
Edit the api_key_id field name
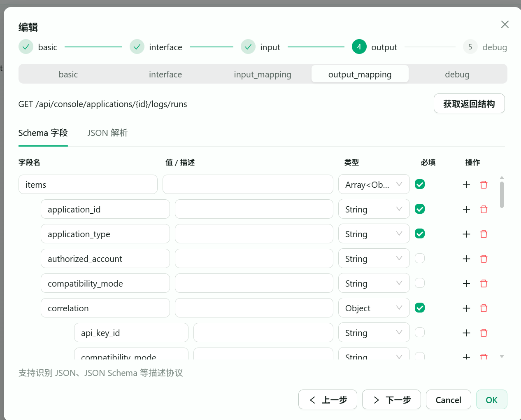(x=131, y=332)
